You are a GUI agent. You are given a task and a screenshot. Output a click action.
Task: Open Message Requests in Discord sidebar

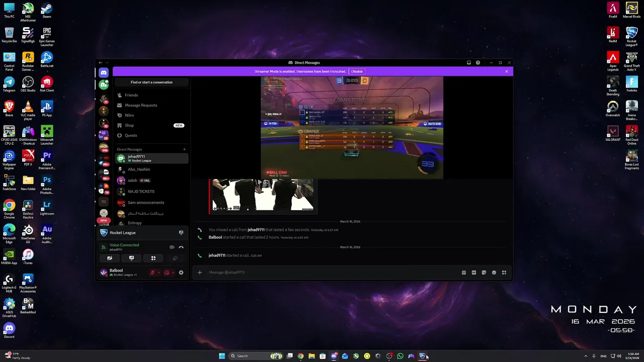point(151,105)
